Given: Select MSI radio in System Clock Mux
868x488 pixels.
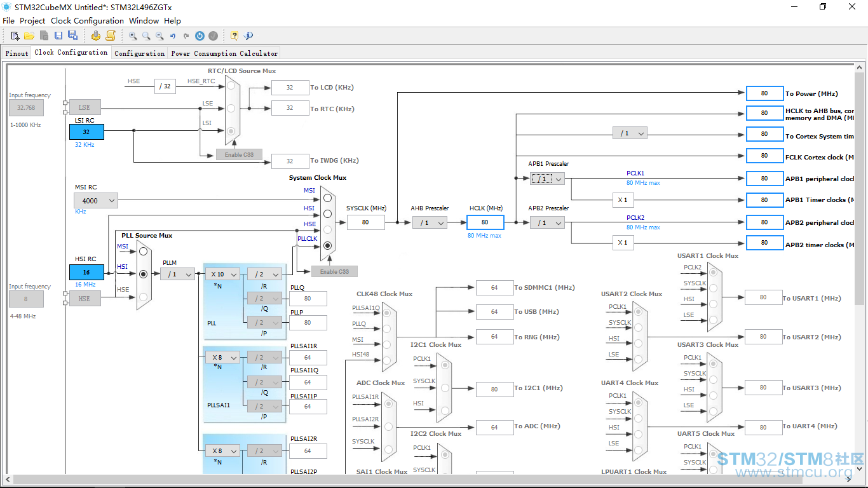Looking at the screenshot, I should 327,198.
